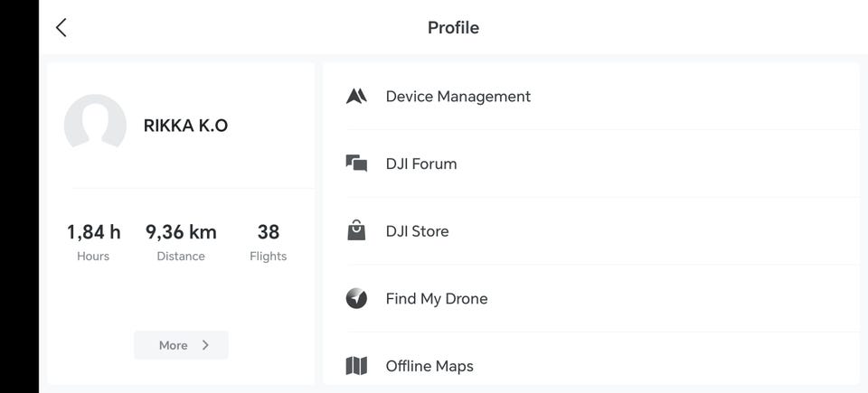Tap the Hours label
The image size is (868, 393).
(x=93, y=257)
